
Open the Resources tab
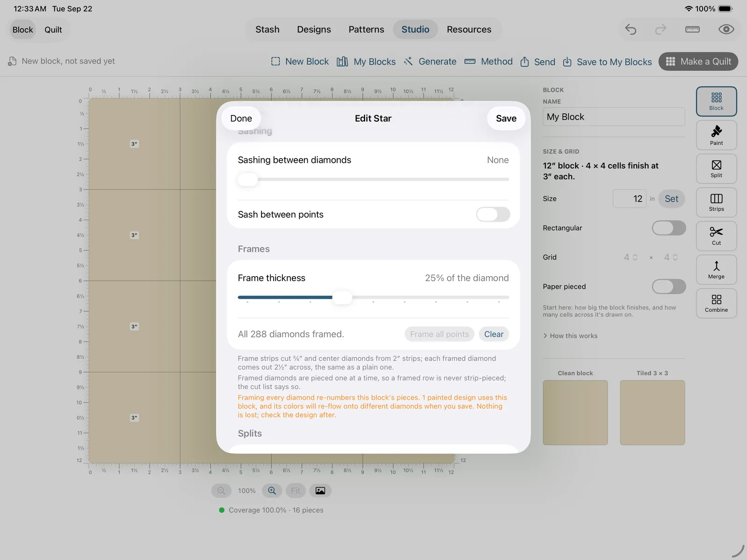469,29
